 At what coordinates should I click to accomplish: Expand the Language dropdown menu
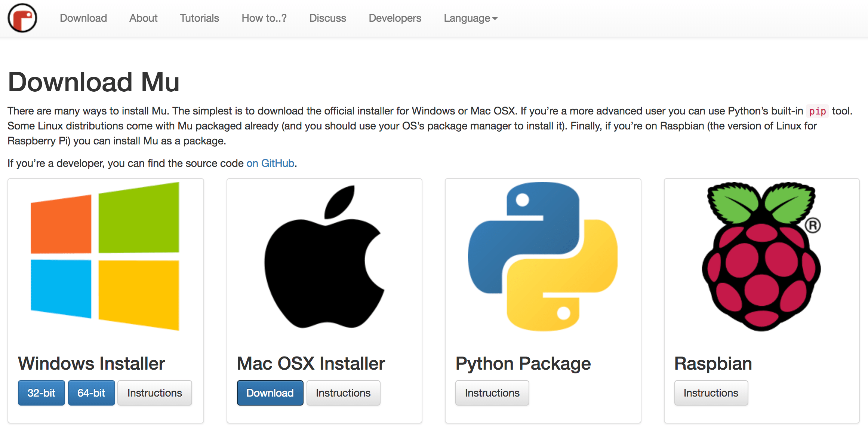pos(470,18)
